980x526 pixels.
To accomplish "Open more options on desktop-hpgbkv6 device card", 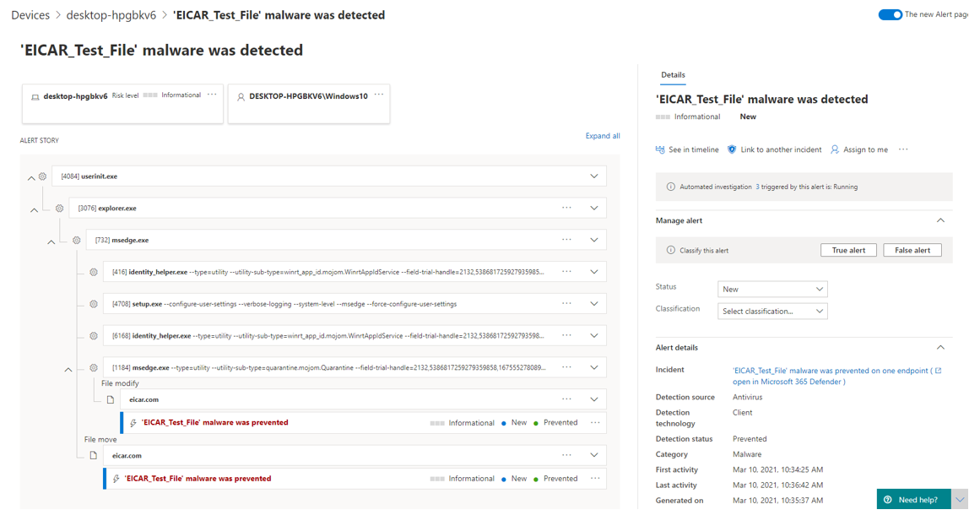I will click(x=212, y=95).
